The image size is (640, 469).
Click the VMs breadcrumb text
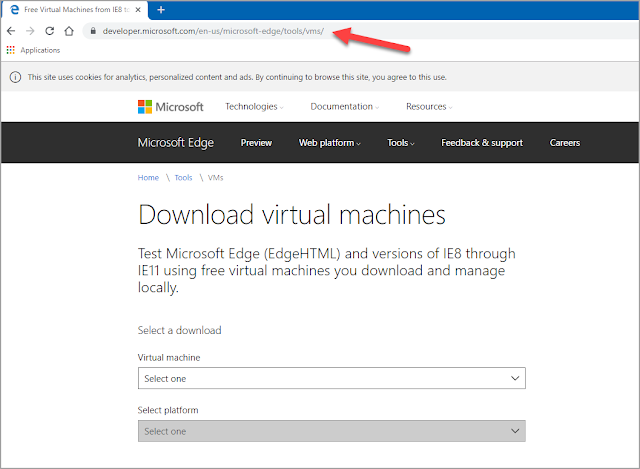[x=216, y=178]
